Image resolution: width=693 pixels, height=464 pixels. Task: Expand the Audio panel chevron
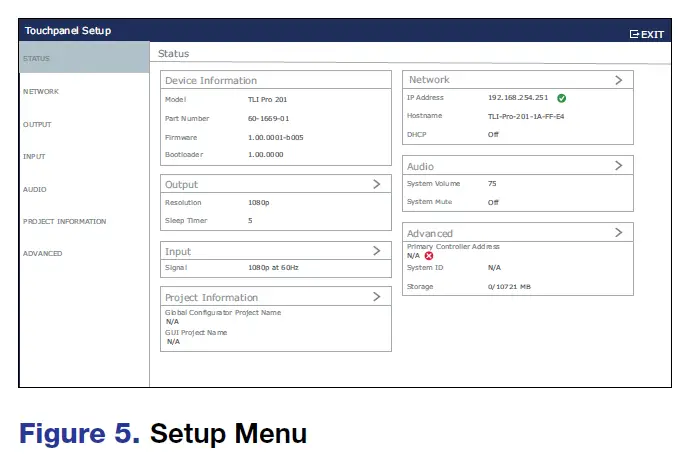619,166
